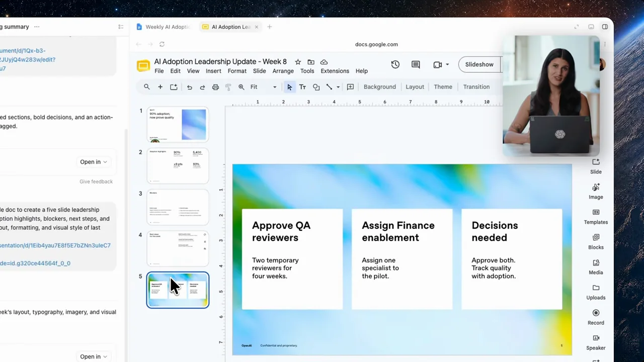644x362 pixels.
Task: Open the Format menu
Action: tap(237, 71)
